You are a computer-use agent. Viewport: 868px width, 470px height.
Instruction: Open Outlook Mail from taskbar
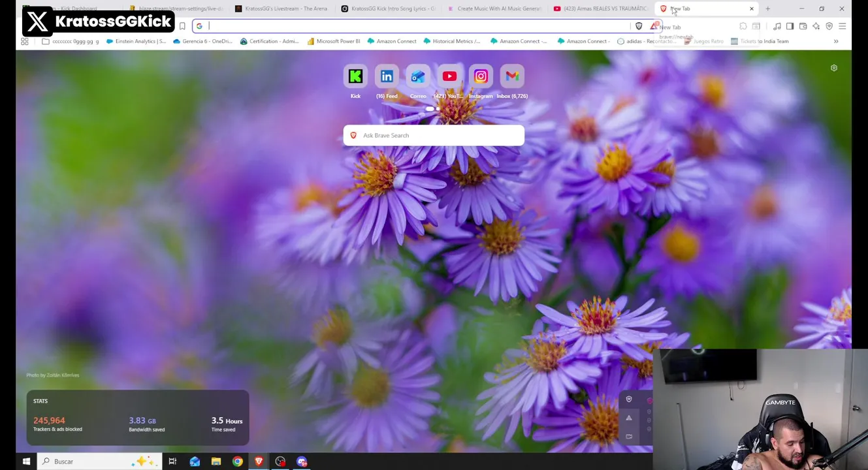195,462
